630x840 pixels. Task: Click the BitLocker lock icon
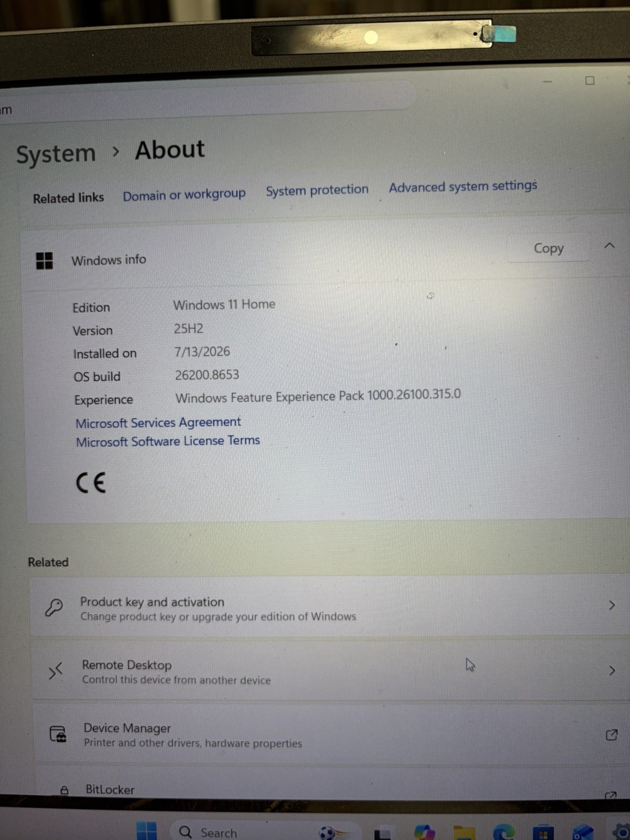click(64, 790)
